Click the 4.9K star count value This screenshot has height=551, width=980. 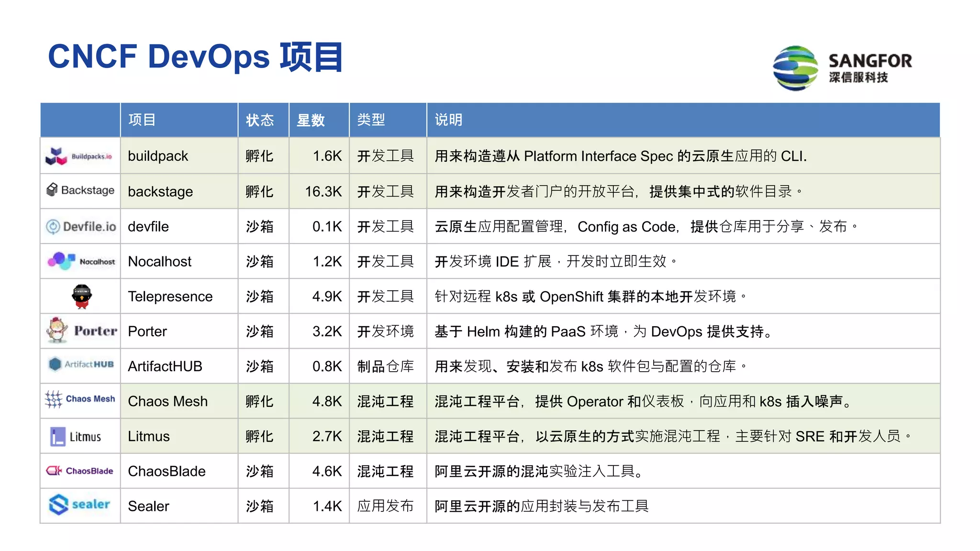[x=327, y=297]
